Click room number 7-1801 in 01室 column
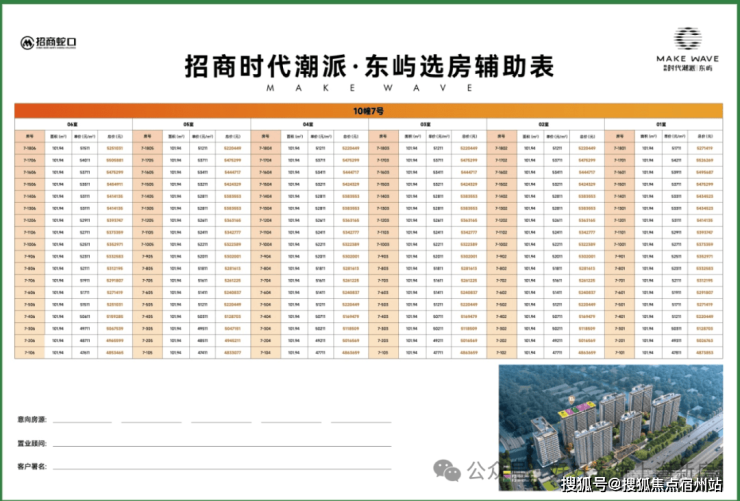 (620, 149)
